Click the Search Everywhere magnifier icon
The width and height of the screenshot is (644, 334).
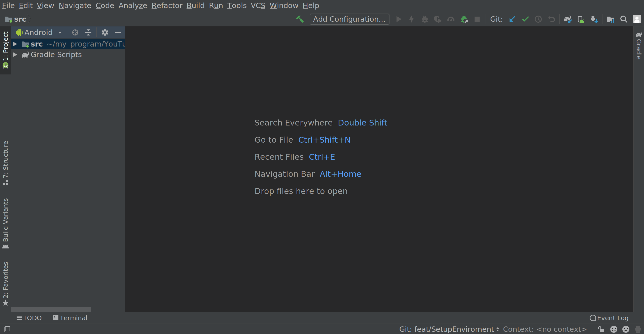(624, 19)
